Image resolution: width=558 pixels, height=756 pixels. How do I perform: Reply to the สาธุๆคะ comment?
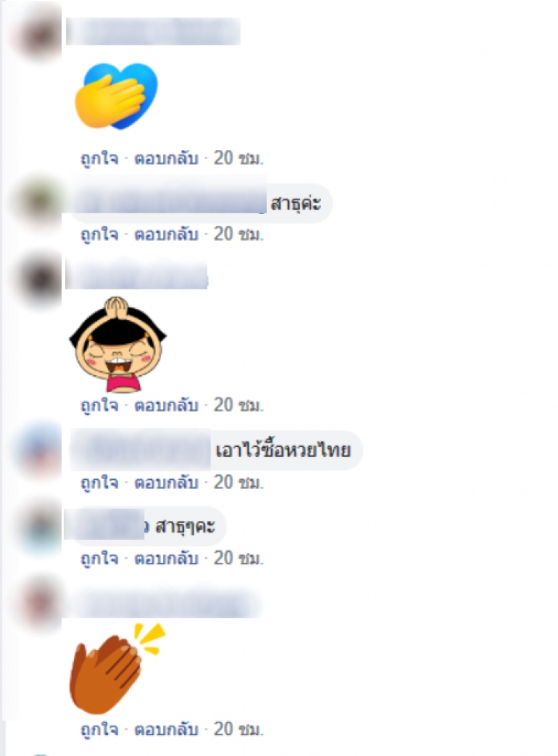[166, 559]
